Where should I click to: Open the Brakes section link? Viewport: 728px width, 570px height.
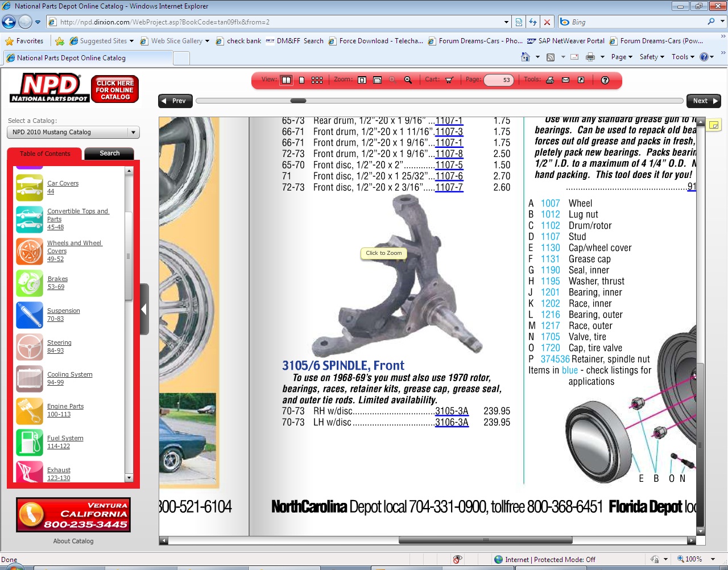coord(57,279)
